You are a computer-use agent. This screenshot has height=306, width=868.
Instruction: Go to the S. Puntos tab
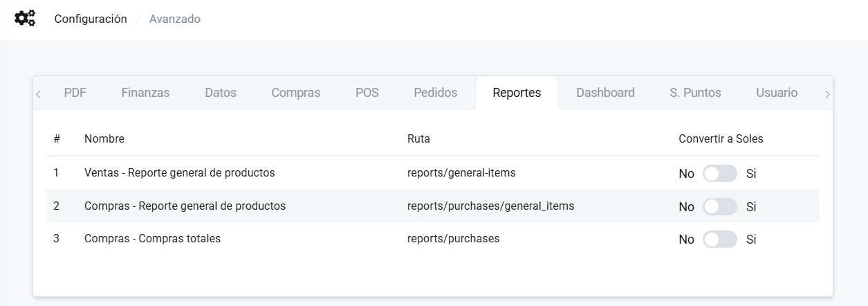695,93
